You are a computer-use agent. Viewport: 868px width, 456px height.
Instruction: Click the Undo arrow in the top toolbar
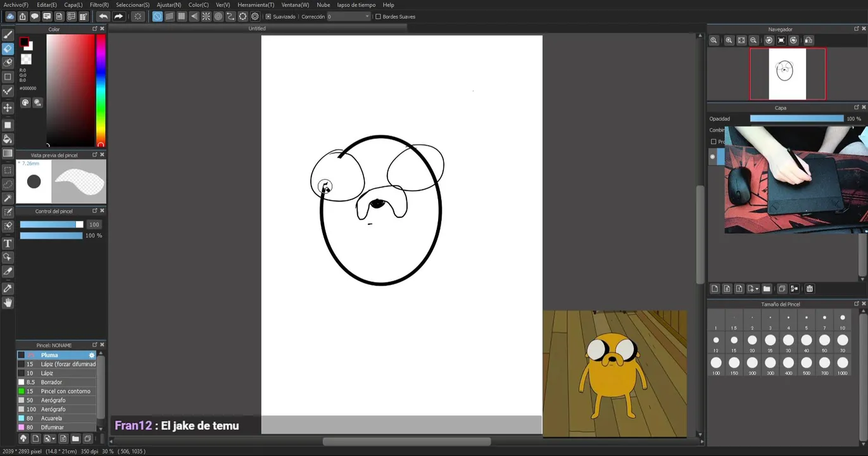(103, 16)
